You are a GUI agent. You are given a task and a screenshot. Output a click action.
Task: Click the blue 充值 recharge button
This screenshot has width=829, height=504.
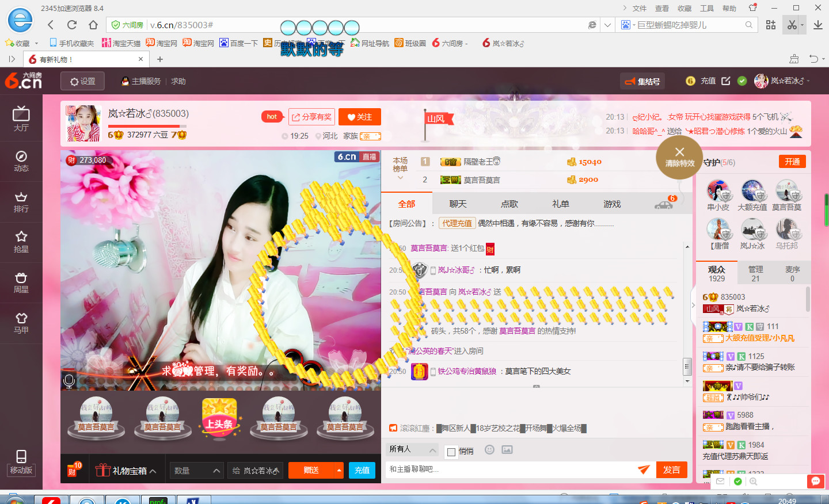click(x=362, y=470)
